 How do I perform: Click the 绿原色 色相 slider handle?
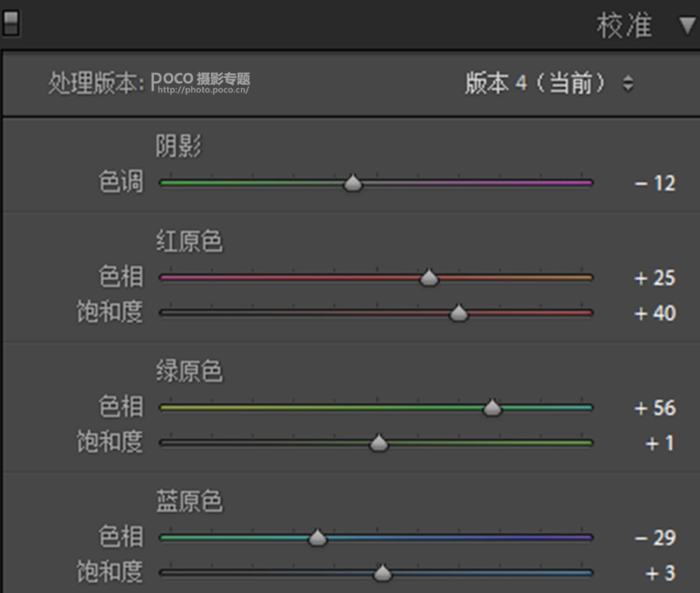coord(492,408)
